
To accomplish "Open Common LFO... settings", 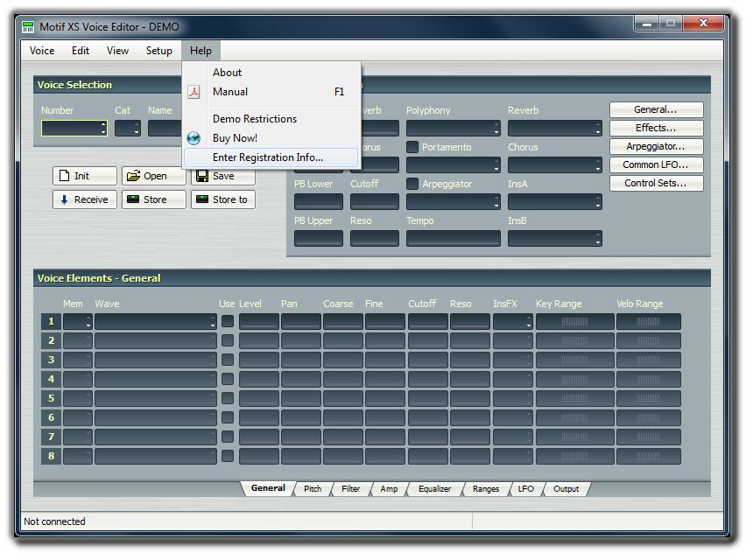I will pyautogui.click(x=657, y=164).
